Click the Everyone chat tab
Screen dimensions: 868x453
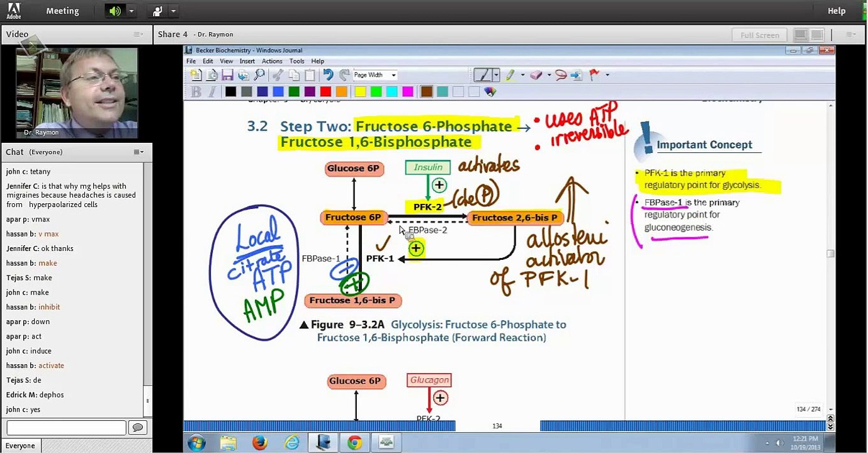click(x=20, y=445)
